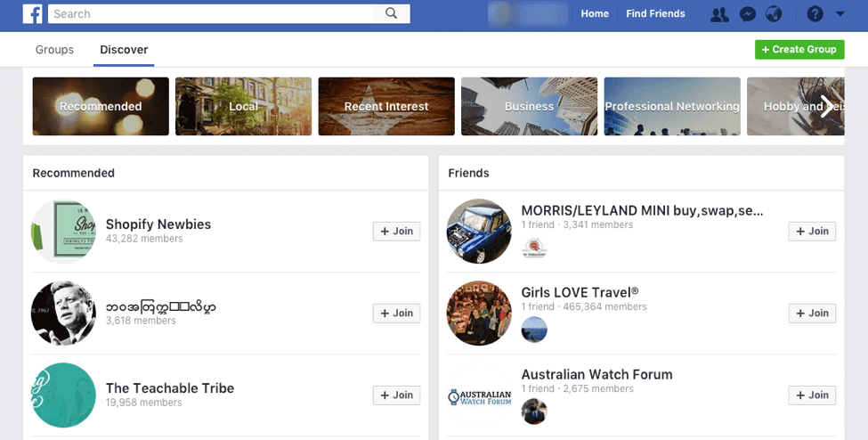Open the Girls LOVE Travel group avatar
This screenshot has width=868, height=440.
[479, 314]
